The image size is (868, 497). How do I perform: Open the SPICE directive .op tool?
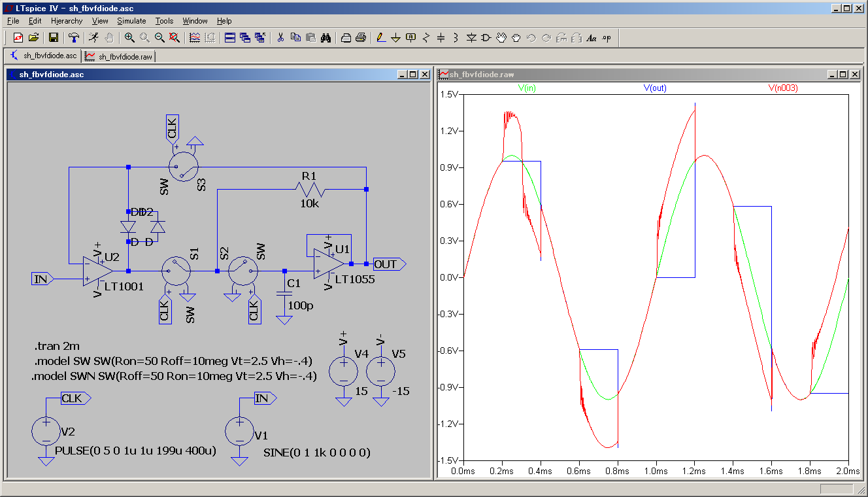pos(607,38)
